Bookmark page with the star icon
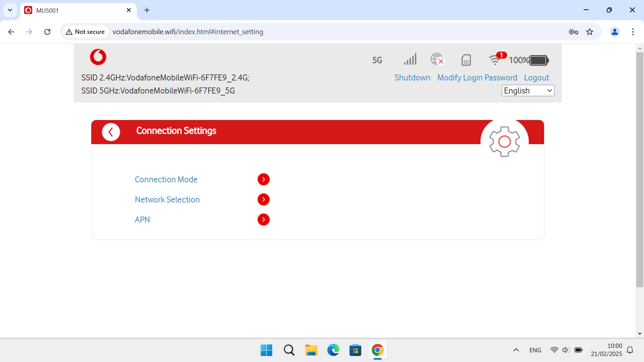This screenshot has width=644, height=362. pyautogui.click(x=589, y=32)
